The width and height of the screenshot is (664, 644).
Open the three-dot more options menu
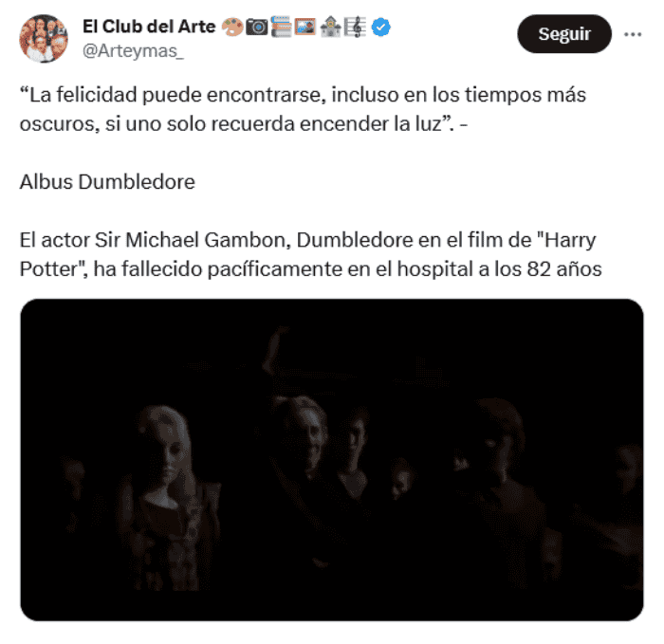point(633,34)
